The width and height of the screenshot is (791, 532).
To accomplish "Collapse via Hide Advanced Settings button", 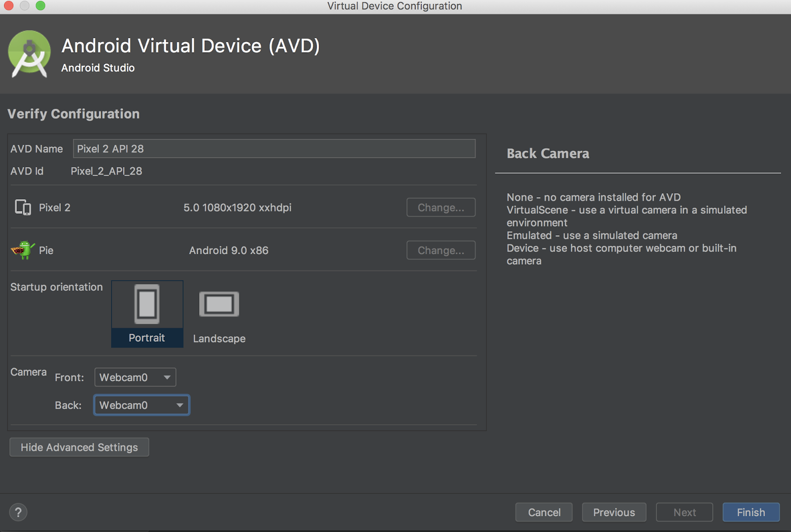I will (79, 447).
